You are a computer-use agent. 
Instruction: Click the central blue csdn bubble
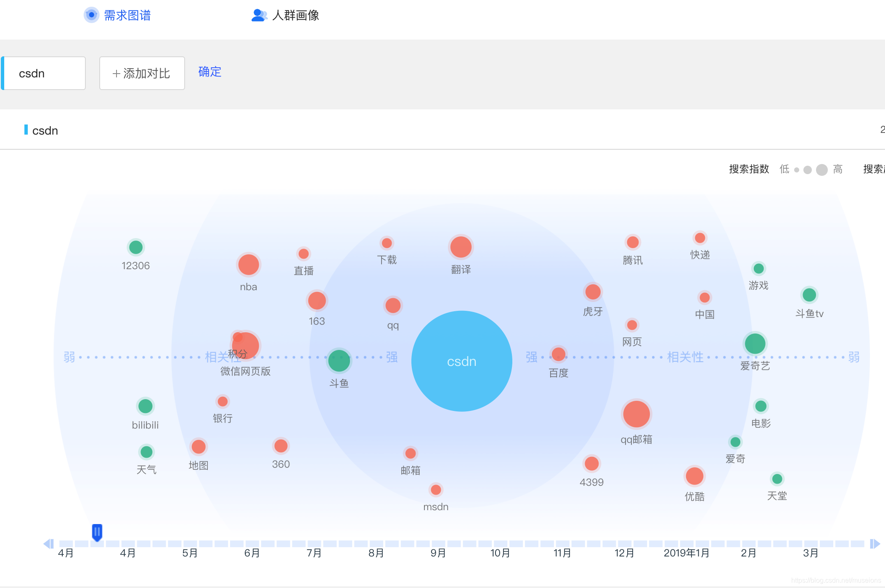click(461, 361)
